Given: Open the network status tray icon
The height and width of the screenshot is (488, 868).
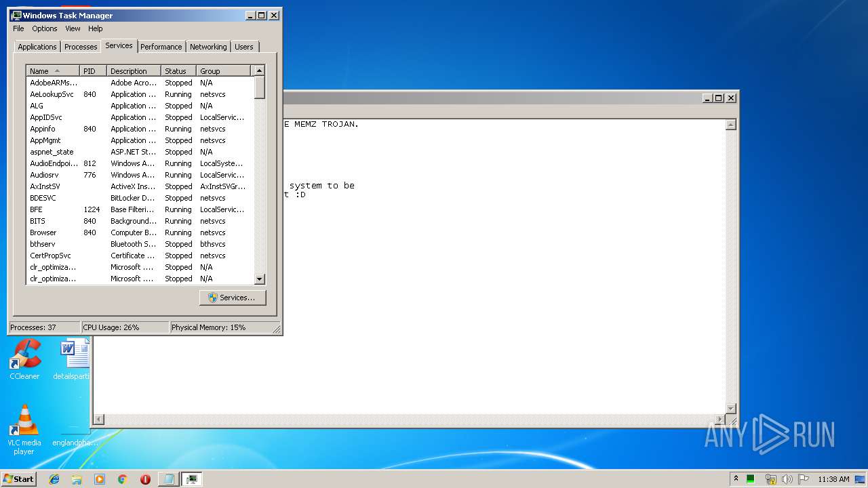Looking at the screenshot, I should click(770, 479).
